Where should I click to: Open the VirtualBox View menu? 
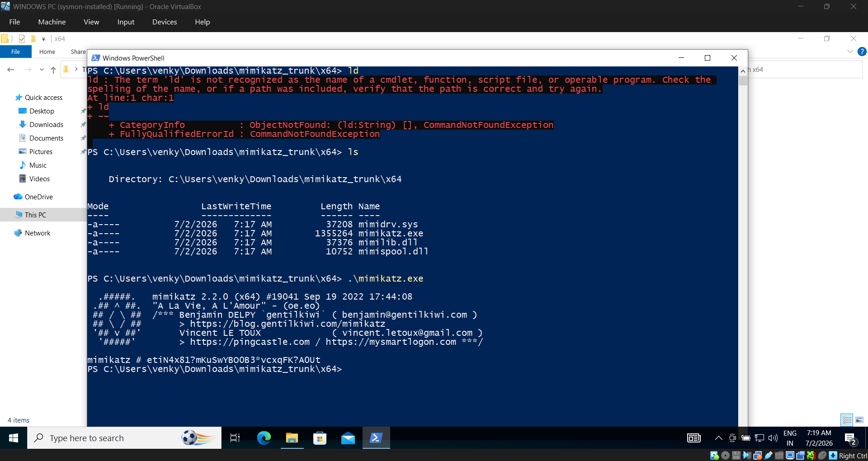tap(91, 22)
